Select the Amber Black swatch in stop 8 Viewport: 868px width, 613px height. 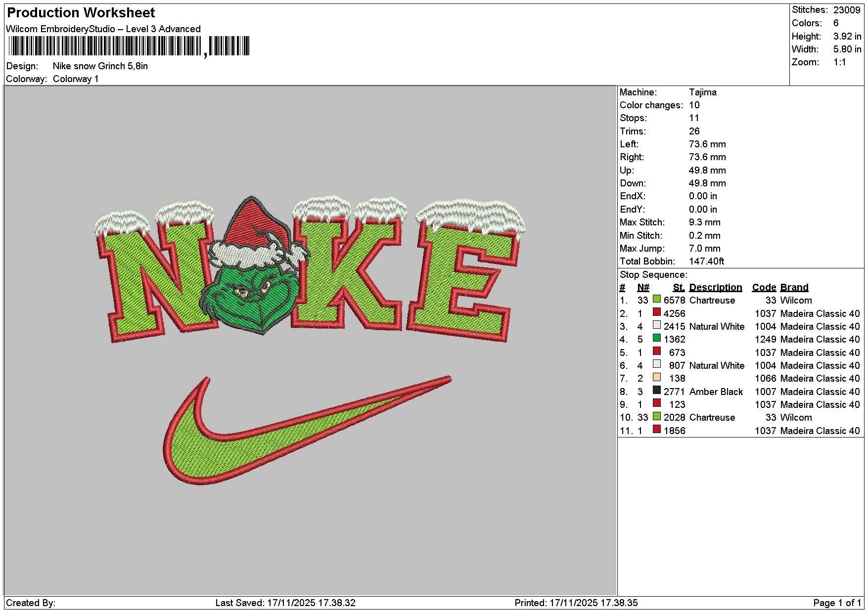pyautogui.click(x=656, y=390)
